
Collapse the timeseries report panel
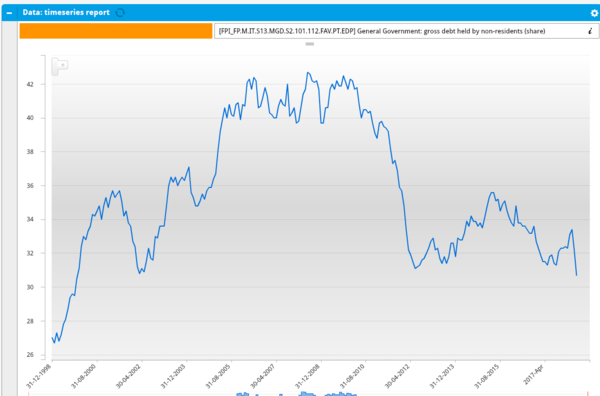tap(9, 13)
